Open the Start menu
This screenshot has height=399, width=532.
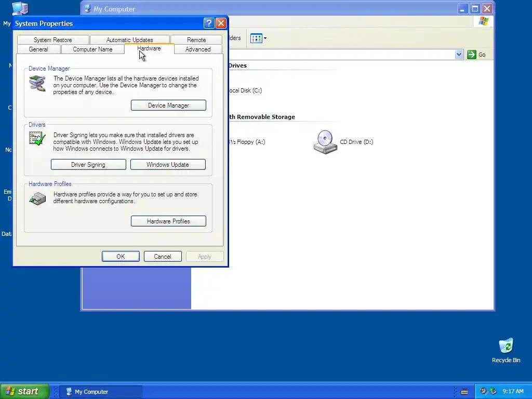(x=24, y=391)
